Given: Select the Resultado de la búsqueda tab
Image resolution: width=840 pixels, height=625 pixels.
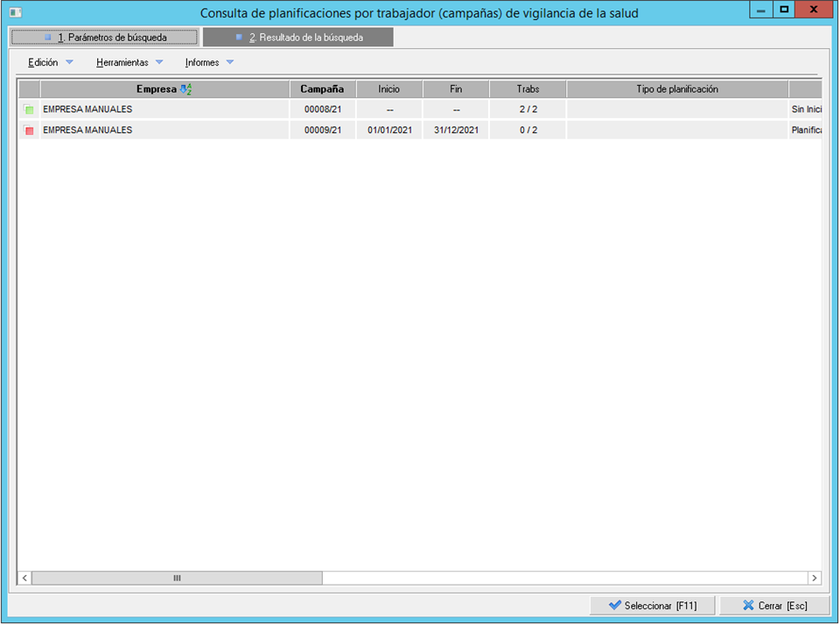Looking at the screenshot, I should [298, 38].
